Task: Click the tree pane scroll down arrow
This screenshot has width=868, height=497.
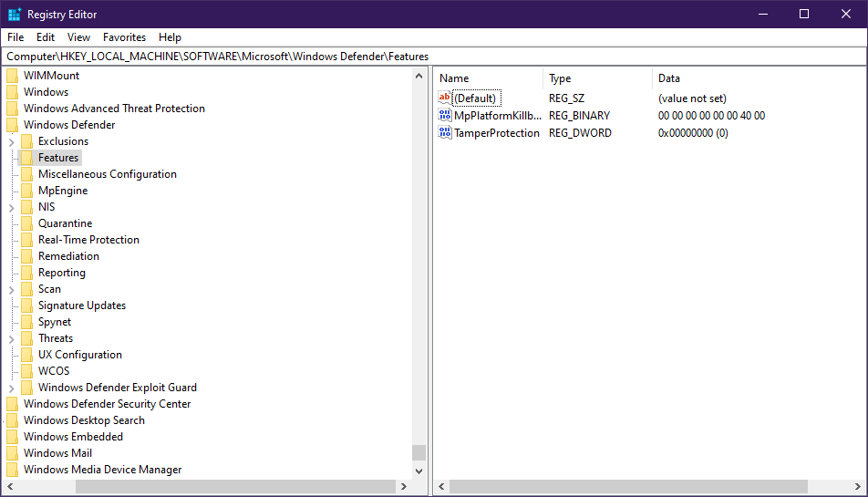Action: coord(419,471)
